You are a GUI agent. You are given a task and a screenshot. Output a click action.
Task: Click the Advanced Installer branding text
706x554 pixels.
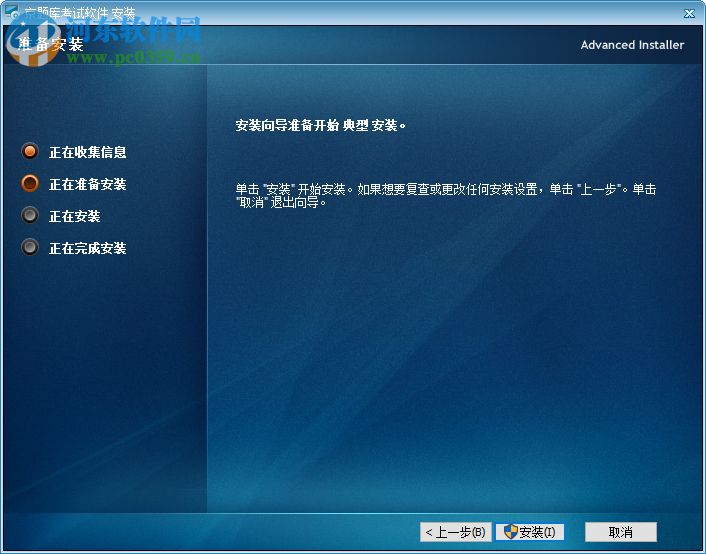632,45
